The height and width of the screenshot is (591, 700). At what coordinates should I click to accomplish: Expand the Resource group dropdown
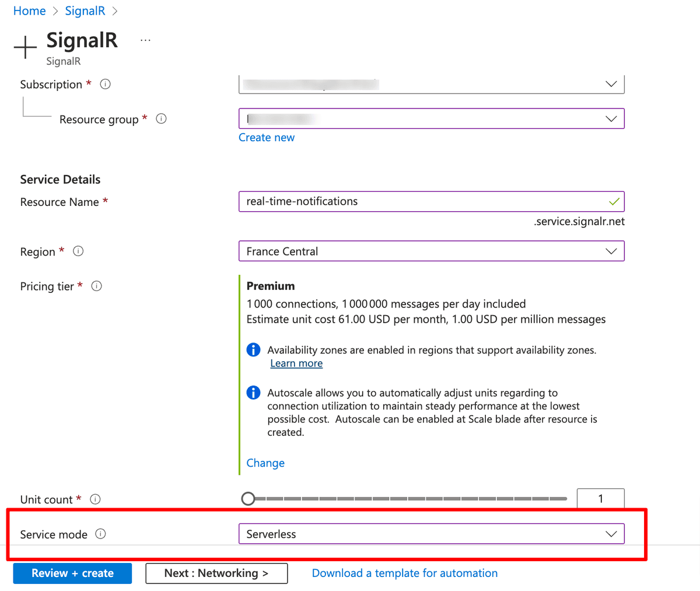click(431, 119)
